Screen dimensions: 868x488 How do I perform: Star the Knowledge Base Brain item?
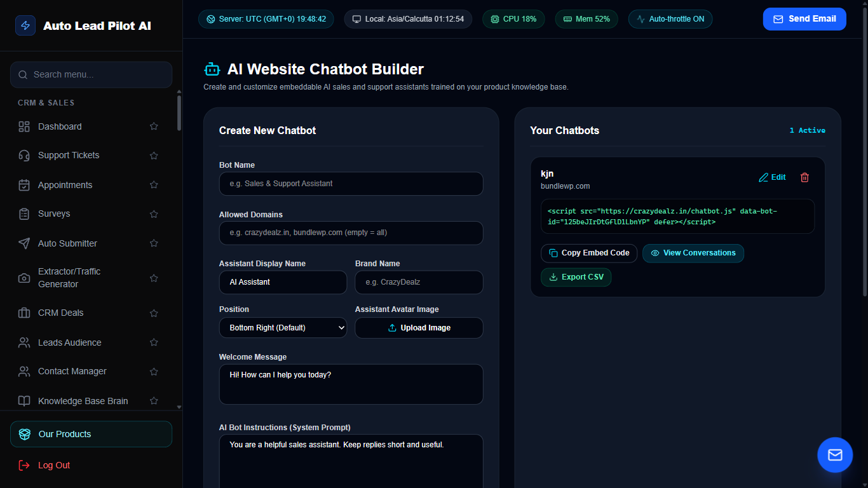(x=154, y=401)
